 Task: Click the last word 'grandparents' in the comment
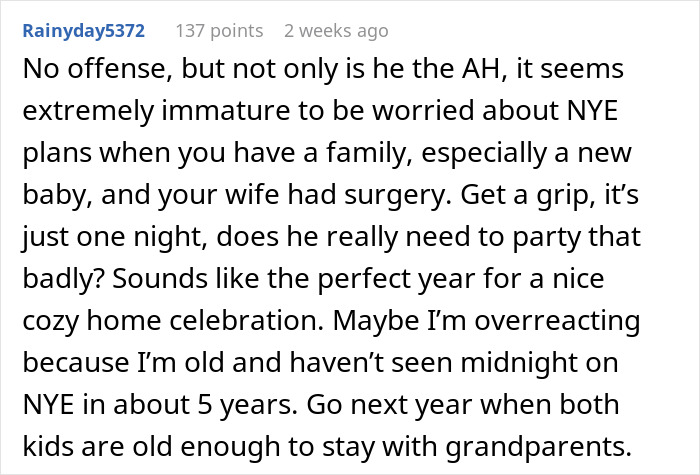point(539,446)
